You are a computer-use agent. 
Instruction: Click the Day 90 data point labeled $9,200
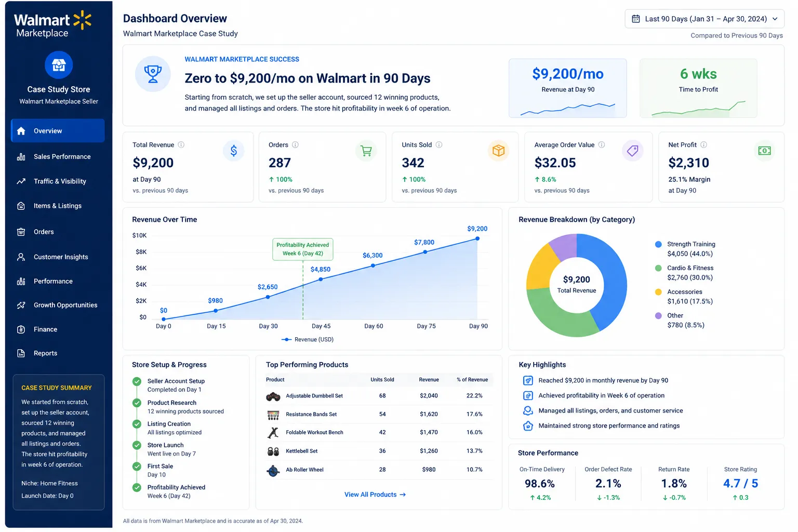click(477, 239)
